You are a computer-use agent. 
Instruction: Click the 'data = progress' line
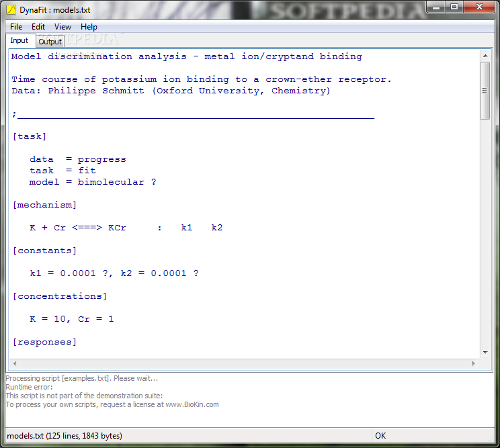click(x=78, y=159)
